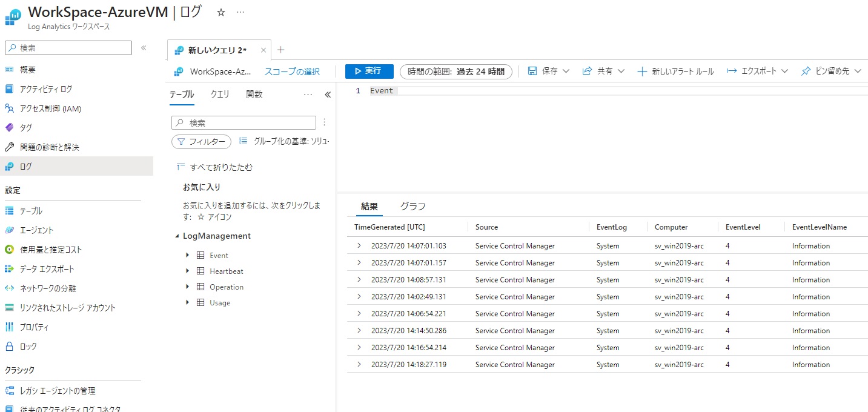The width and height of the screenshot is (868, 412).
Task: Open テーブル under 設定
Action: [31, 211]
